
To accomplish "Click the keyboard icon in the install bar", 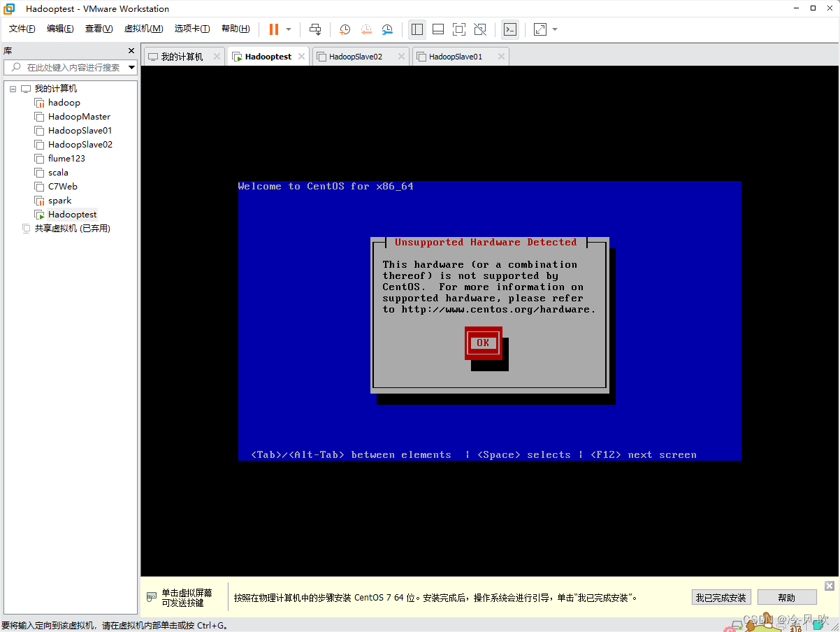I will coord(152,597).
